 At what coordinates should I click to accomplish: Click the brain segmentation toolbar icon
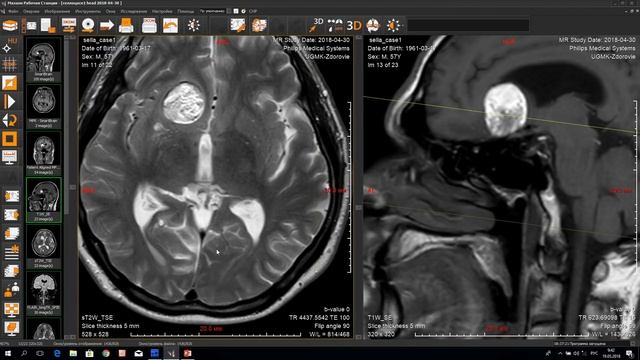point(259,25)
